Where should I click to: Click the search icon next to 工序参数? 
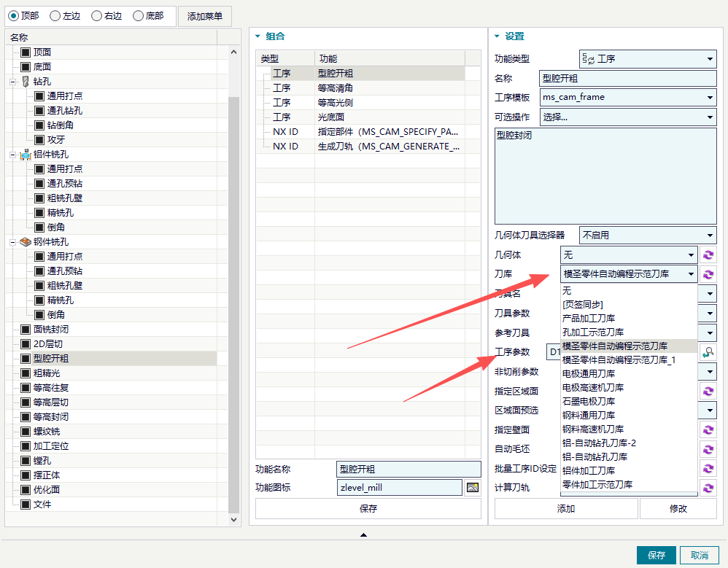(x=708, y=352)
